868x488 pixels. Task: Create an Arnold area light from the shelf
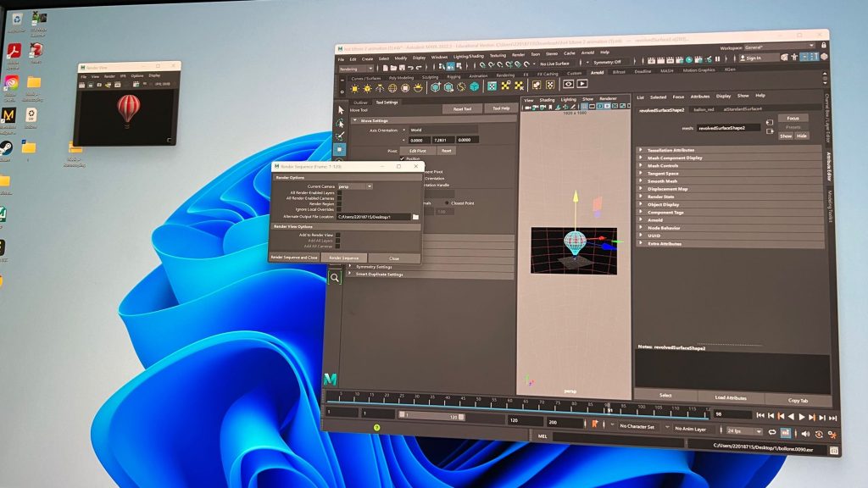(x=355, y=88)
